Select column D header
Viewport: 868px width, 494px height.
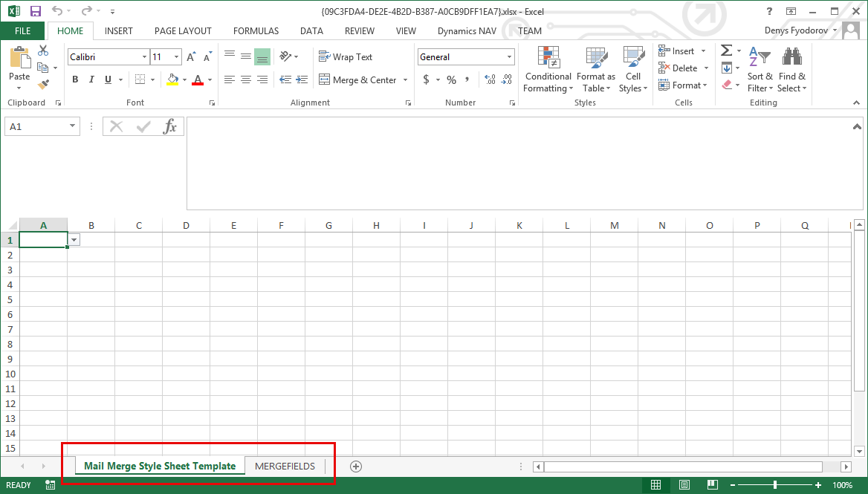tap(186, 226)
